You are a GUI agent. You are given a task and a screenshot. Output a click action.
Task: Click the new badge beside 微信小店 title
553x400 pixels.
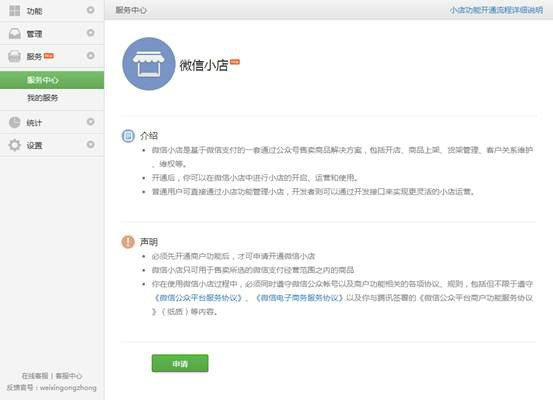coord(235,62)
